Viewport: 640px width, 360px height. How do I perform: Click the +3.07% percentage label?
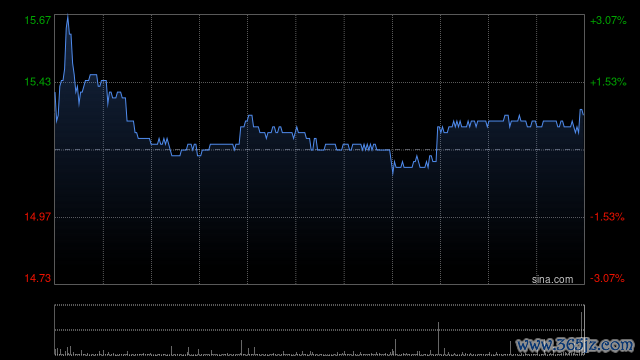[608, 20]
